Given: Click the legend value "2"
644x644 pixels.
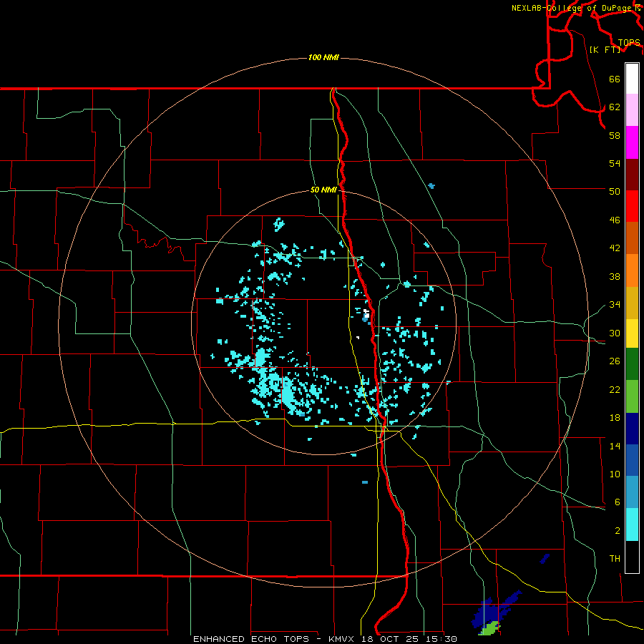Looking at the screenshot, I should [617, 531].
